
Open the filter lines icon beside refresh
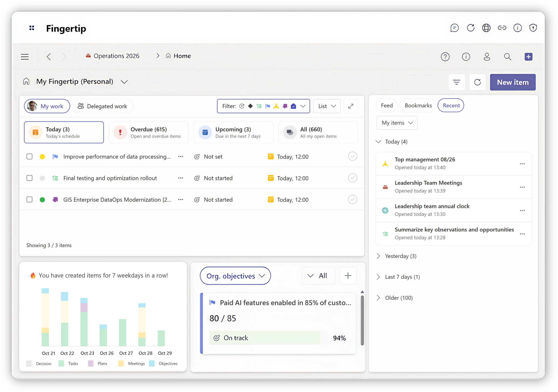456,82
